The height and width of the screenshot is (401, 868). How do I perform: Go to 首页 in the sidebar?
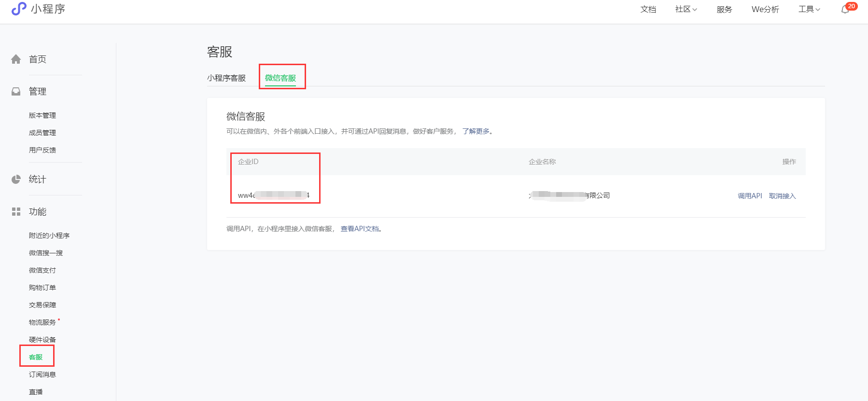[38, 59]
